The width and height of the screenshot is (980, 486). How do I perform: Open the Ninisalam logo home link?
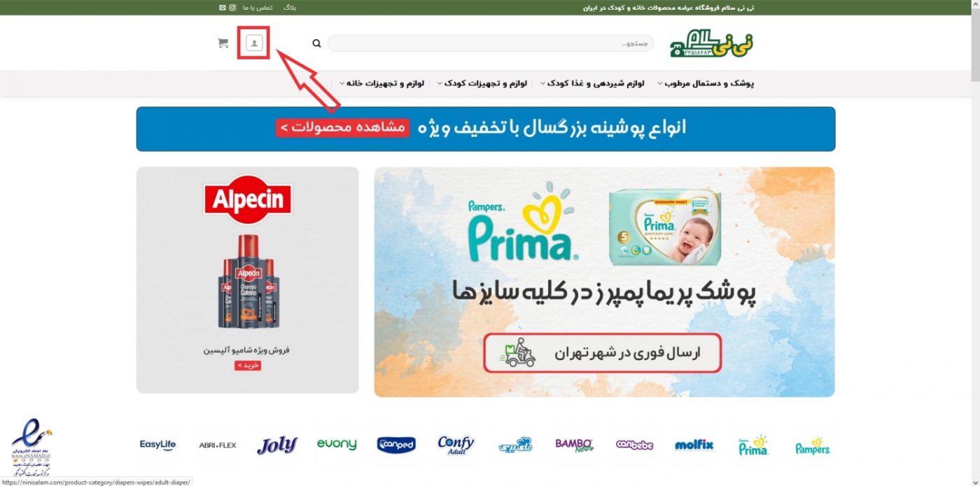[x=712, y=43]
